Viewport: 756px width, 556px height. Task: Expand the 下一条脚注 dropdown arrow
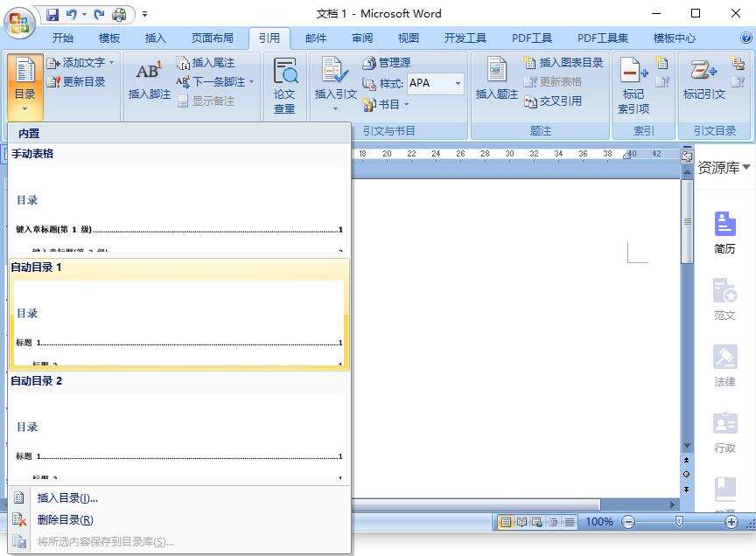(251, 82)
